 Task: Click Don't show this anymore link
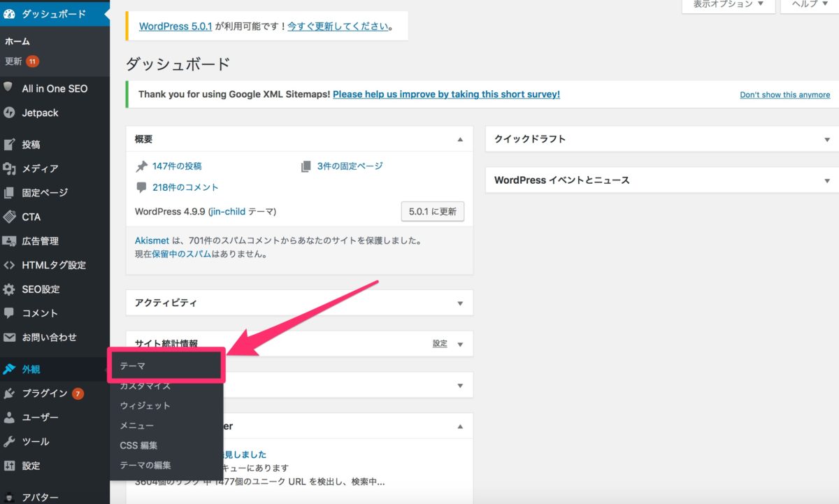(x=785, y=95)
